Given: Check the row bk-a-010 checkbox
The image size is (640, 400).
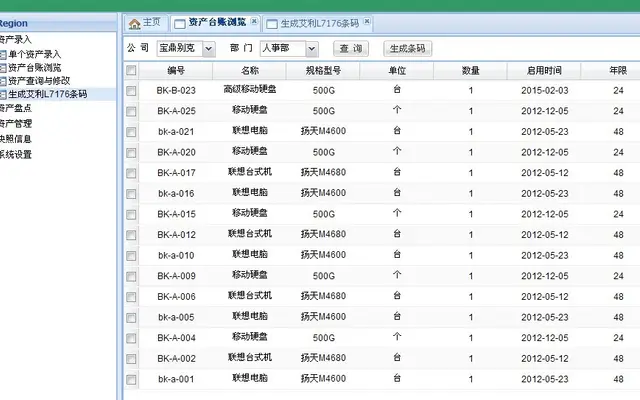Looking at the screenshot, I should pyautogui.click(x=131, y=256).
